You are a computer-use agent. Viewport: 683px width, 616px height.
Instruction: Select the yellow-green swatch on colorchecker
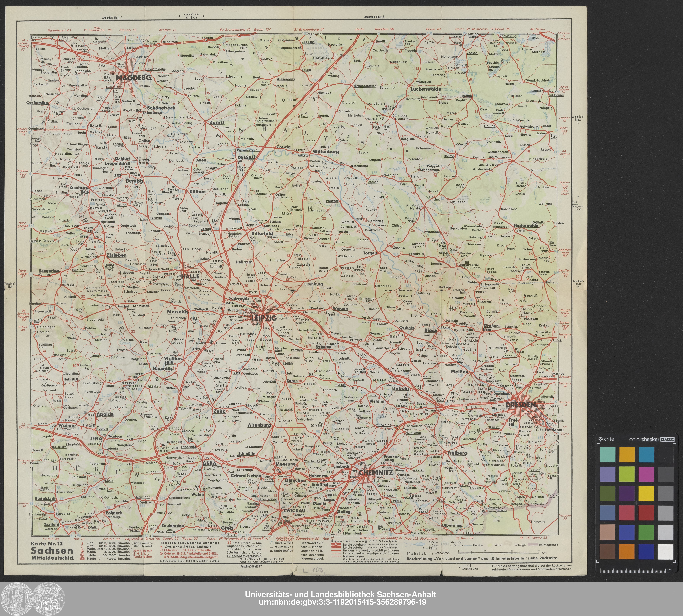click(627, 474)
